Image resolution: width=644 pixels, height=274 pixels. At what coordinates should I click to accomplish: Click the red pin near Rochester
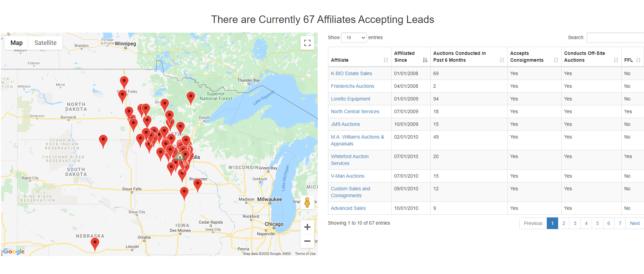pyautogui.click(x=197, y=185)
